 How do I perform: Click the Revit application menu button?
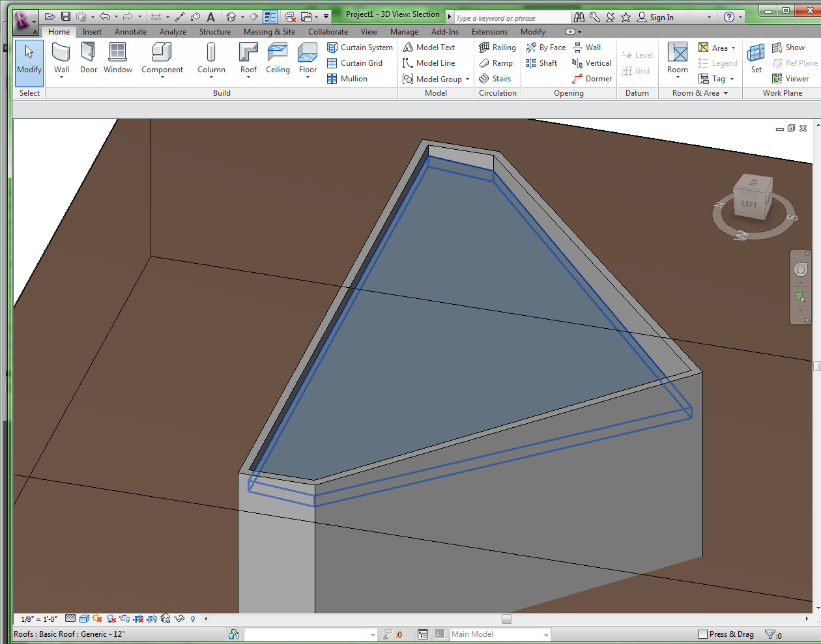24,21
